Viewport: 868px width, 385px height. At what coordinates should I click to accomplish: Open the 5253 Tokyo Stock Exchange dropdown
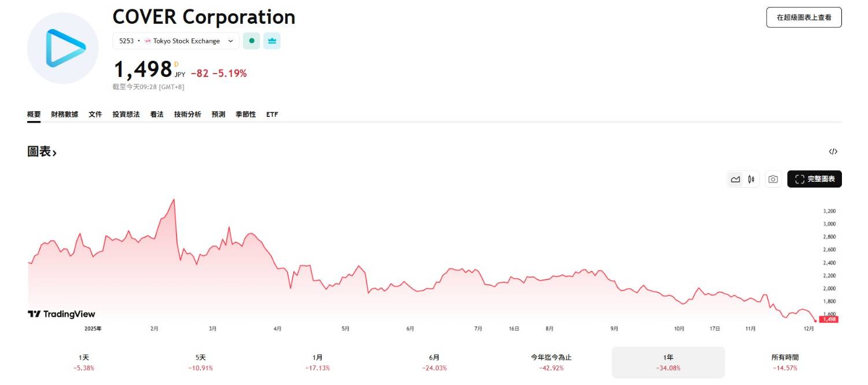pyautogui.click(x=175, y=41)
